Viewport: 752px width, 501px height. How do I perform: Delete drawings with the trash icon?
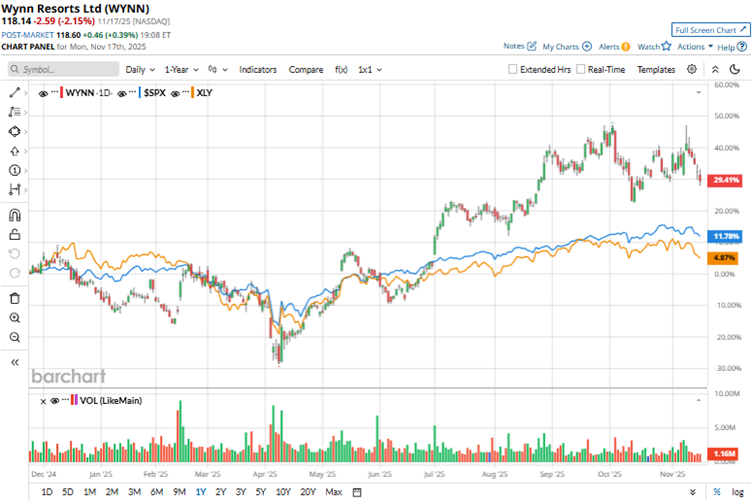pyautogui.click(x=14, y=298)
